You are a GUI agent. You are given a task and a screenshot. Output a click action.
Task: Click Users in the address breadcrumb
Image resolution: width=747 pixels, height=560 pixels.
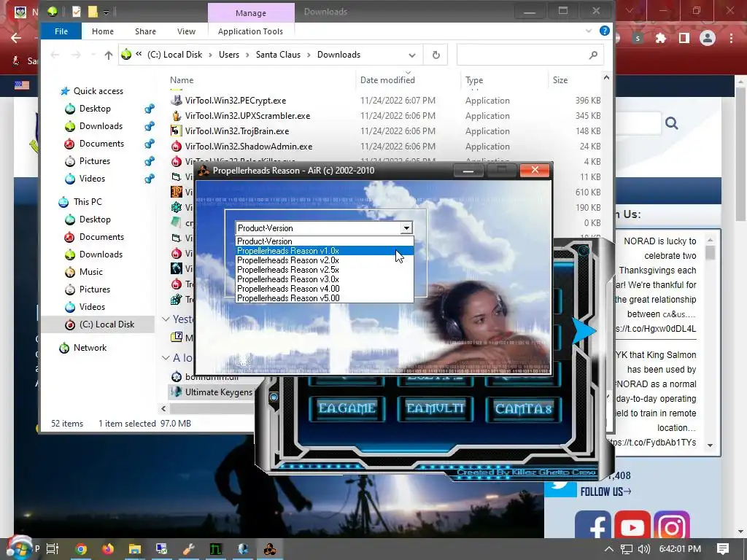(228, 55)
